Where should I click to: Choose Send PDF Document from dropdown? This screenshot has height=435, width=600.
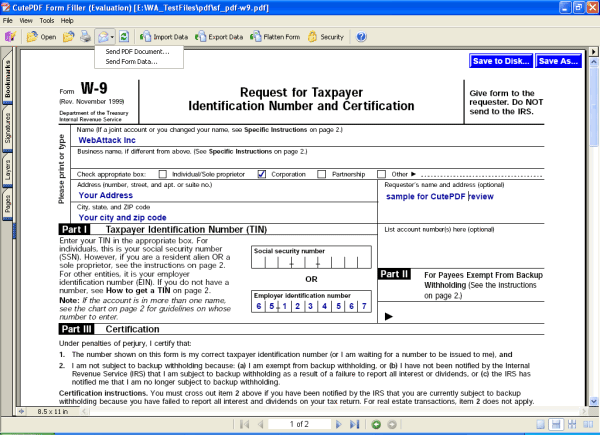point(137,51)
